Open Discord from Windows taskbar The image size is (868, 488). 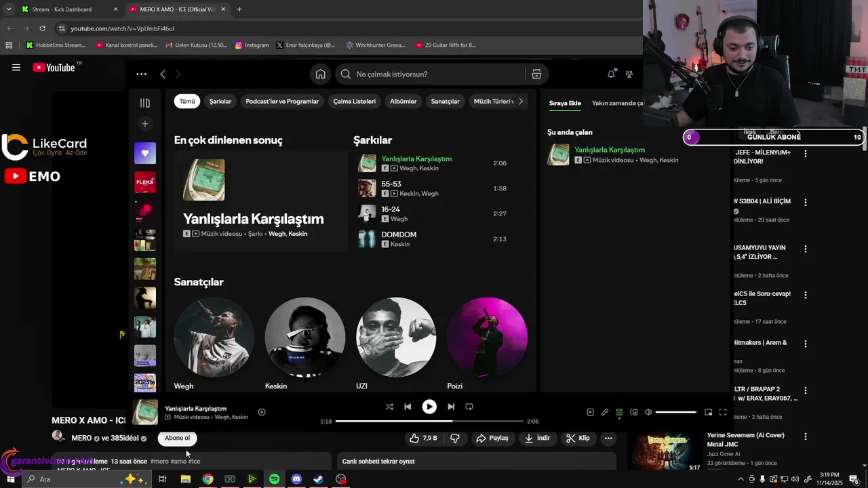pos(296,479)
